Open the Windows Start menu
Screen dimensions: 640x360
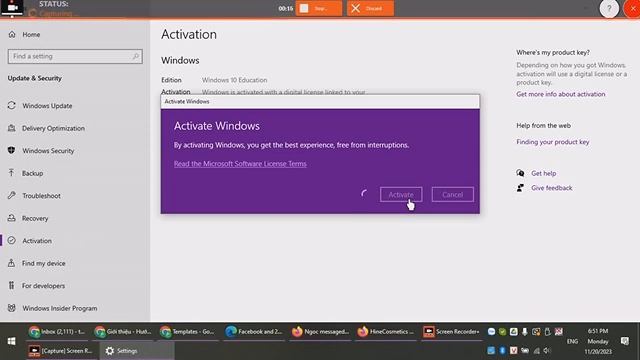[11, 341]
